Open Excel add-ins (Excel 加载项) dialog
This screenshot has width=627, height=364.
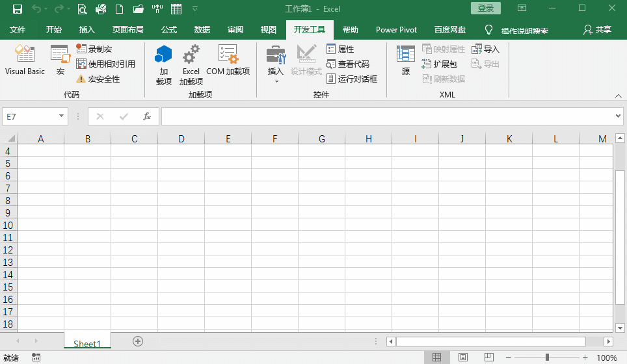pyautogui.click(x=191, y=65)
